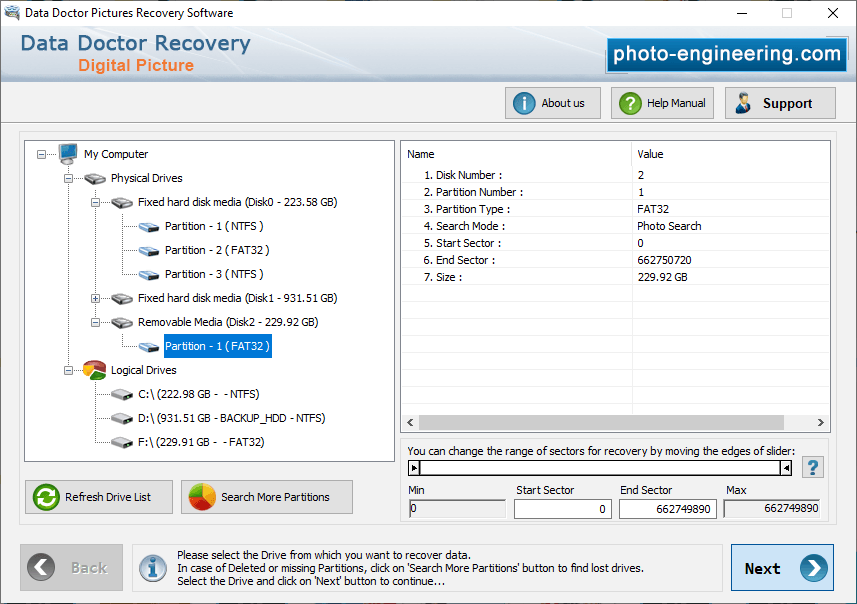857x604 pixels.
Task: Click the Size value 229.92 GB
Action: 662,277
